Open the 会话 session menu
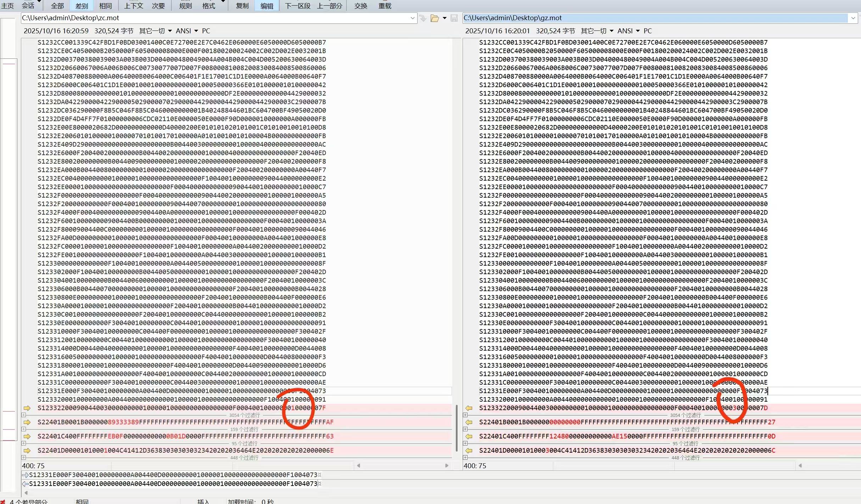Image resolution: width=861 pixels, height=504 pixels. point(28,6)
